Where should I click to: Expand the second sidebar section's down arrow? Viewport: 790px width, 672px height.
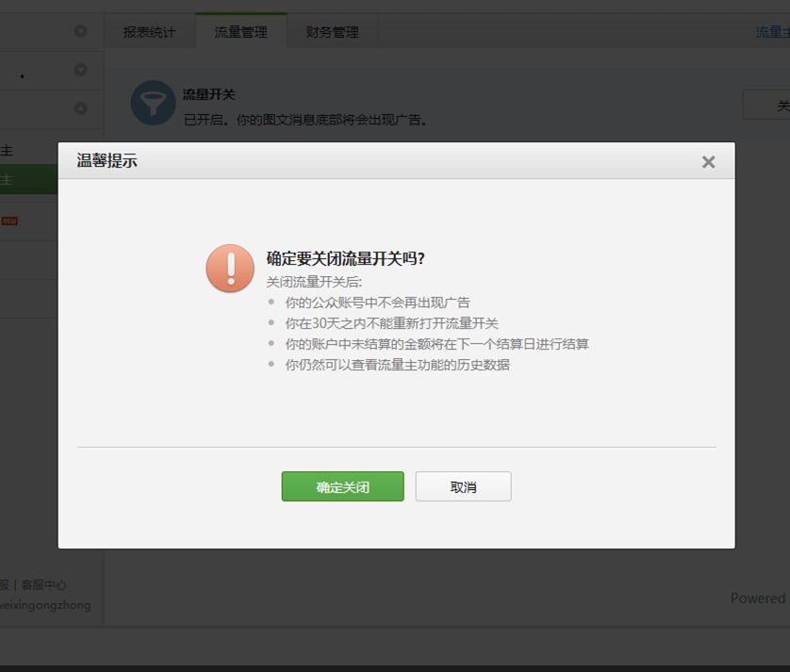point(80,70)
